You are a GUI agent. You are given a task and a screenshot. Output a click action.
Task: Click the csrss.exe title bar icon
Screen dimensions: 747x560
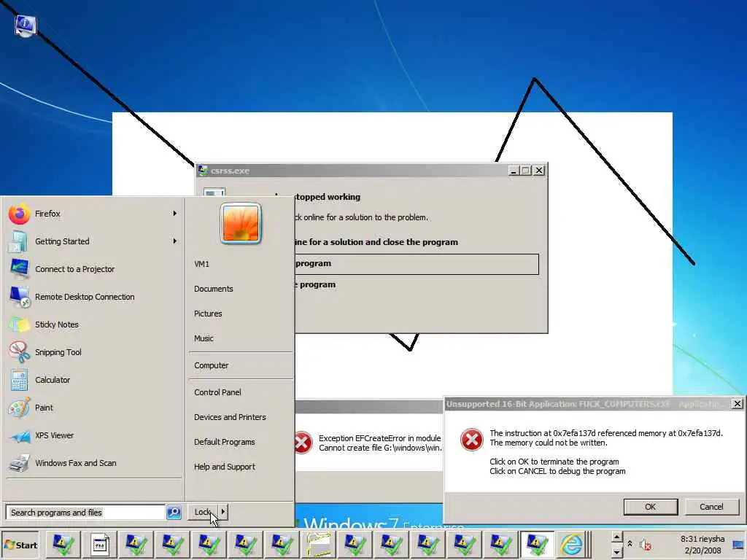pyautogui.click(x=203, y=171)
